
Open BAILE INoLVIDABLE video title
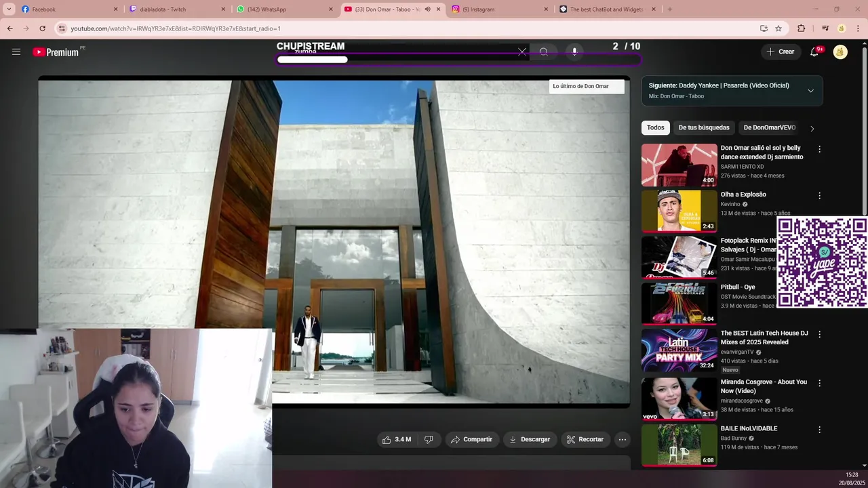tap(749, 428)
